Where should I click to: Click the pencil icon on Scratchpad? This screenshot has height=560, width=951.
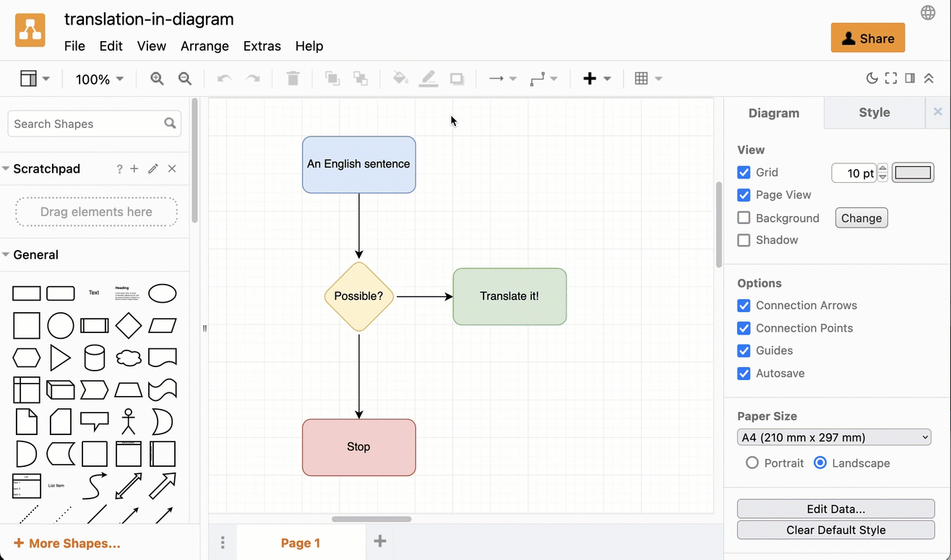[152, 168]
